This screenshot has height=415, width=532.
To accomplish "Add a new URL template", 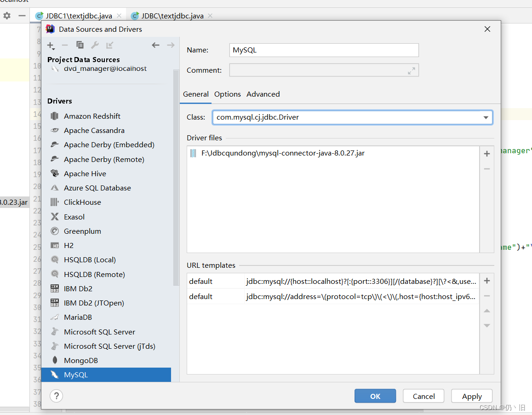I will tap(487, 281).
